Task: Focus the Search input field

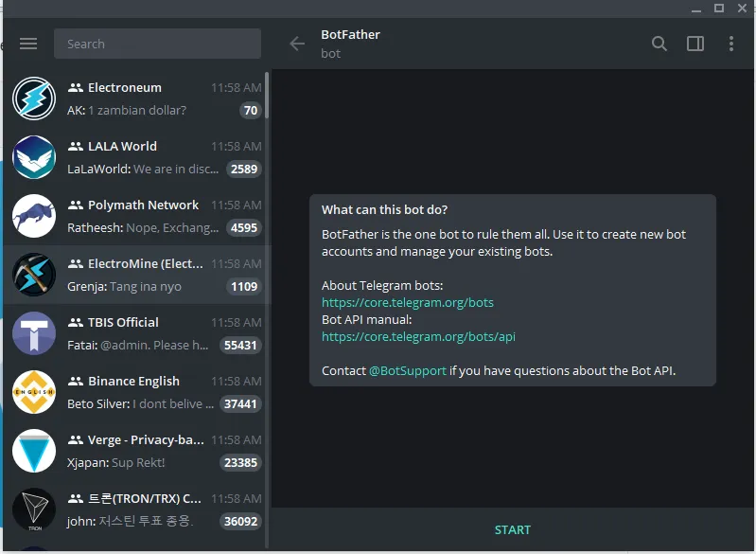Action: [x=157, y=44]
